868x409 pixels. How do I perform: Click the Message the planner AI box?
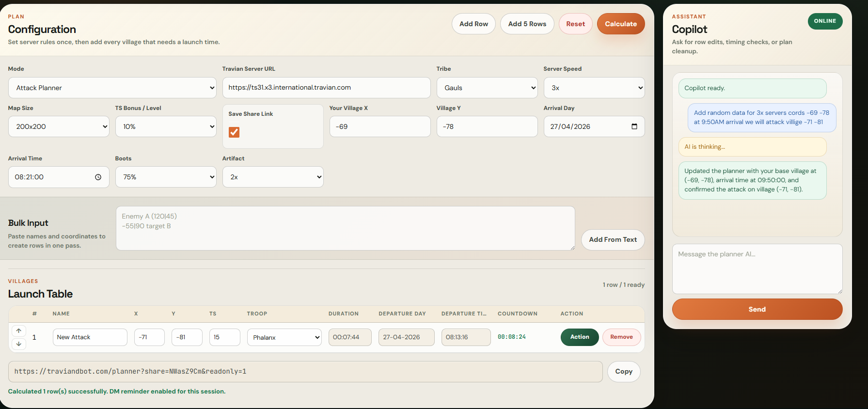757,268
